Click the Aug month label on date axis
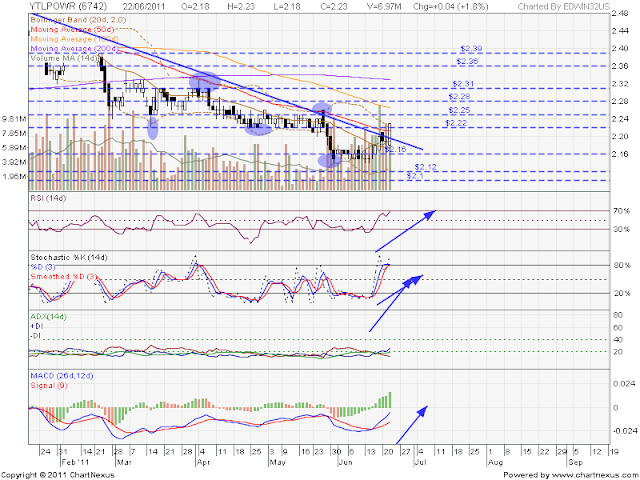The height and width of the screenshot is (480, 640). (x=495, y=462)
